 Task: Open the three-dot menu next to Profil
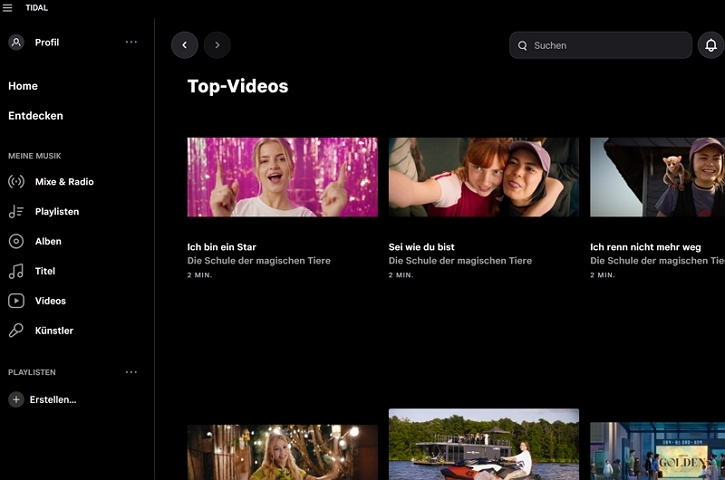131,42
